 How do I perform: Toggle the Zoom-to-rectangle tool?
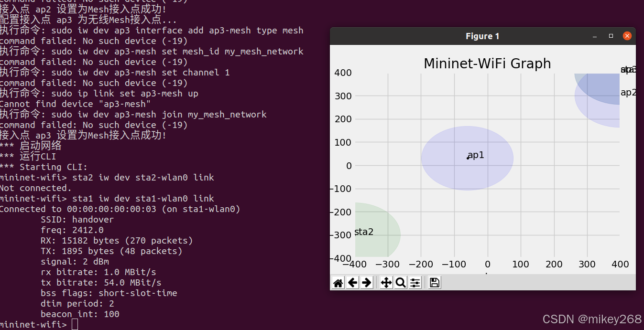pos(401,282)
